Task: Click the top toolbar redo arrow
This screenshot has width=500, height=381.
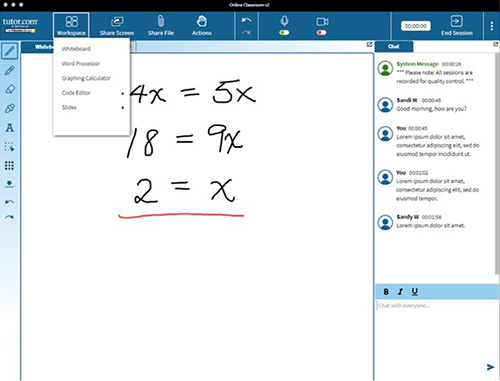Action: 246,33
